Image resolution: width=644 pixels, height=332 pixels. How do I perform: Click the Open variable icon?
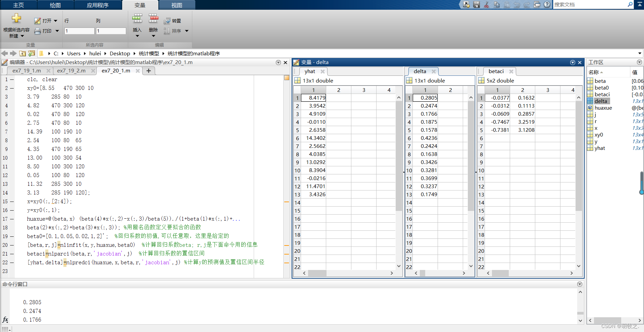click(37, 21)
